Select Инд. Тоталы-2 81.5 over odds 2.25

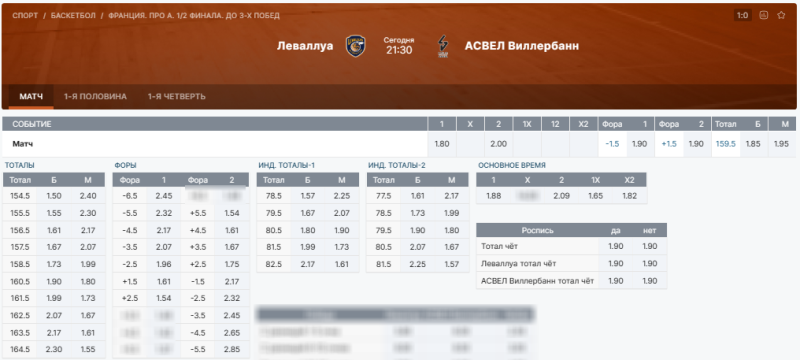(x=417, y=264)
